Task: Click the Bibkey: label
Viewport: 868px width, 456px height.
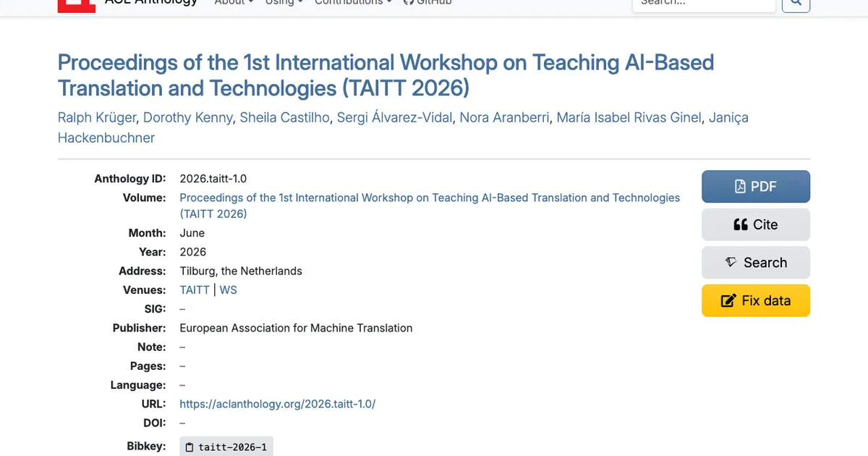Action: click(146, 446)
